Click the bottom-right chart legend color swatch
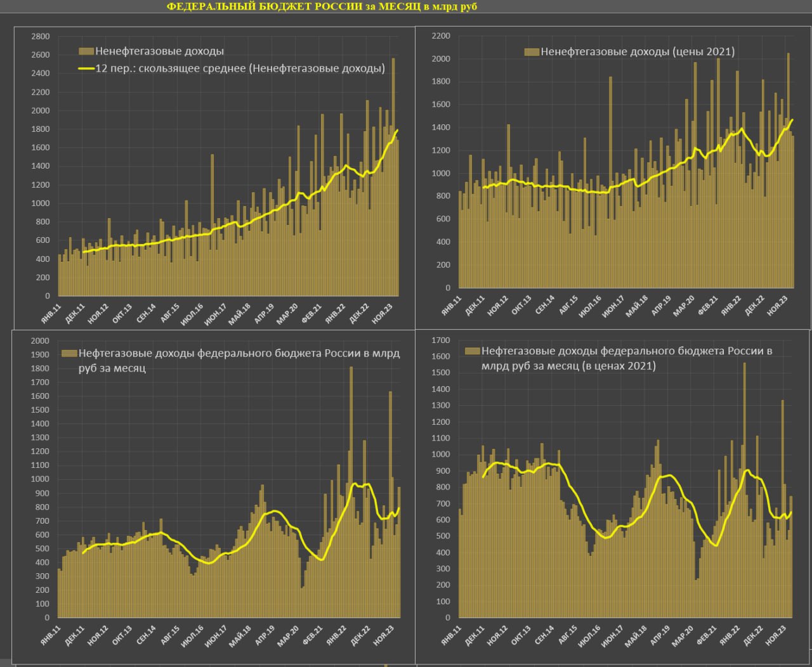This screenshot has width=812, height=667. [x=473, y=351]
